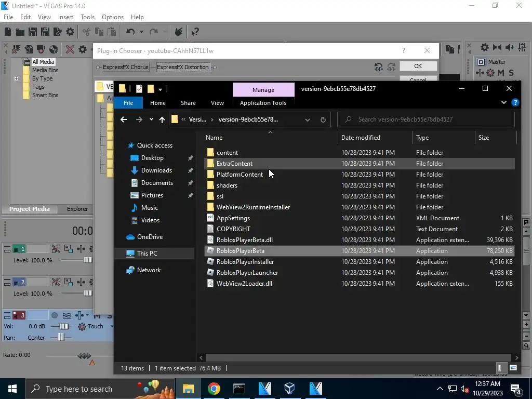Open File tab in Explorer ribbon
This screenshot has height=399, width=532.
pyautogui.click(x=128, y=103)
